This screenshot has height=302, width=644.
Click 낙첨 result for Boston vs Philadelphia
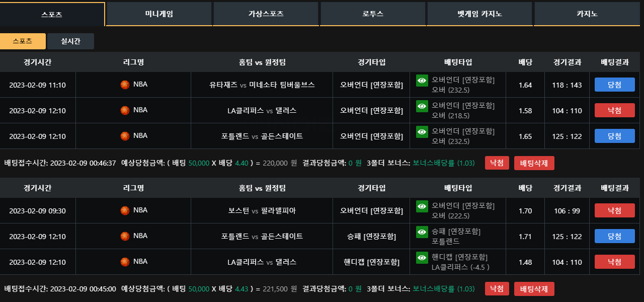point(614,210)
